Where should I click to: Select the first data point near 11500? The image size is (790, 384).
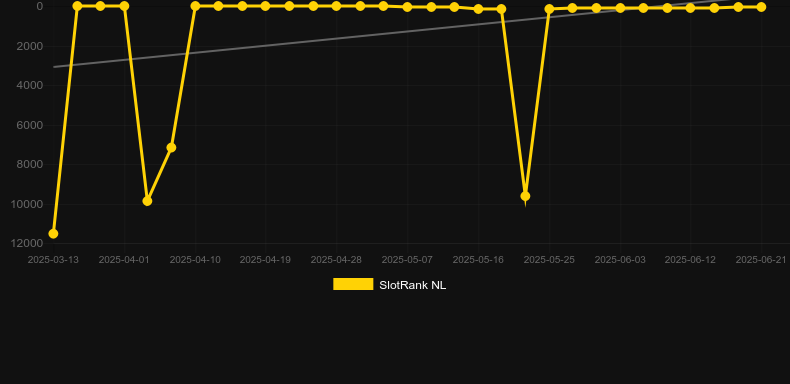coord(53,234)
